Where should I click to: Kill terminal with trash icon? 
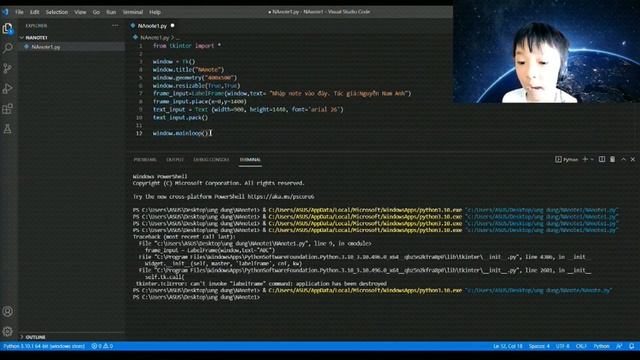[612, 159]
